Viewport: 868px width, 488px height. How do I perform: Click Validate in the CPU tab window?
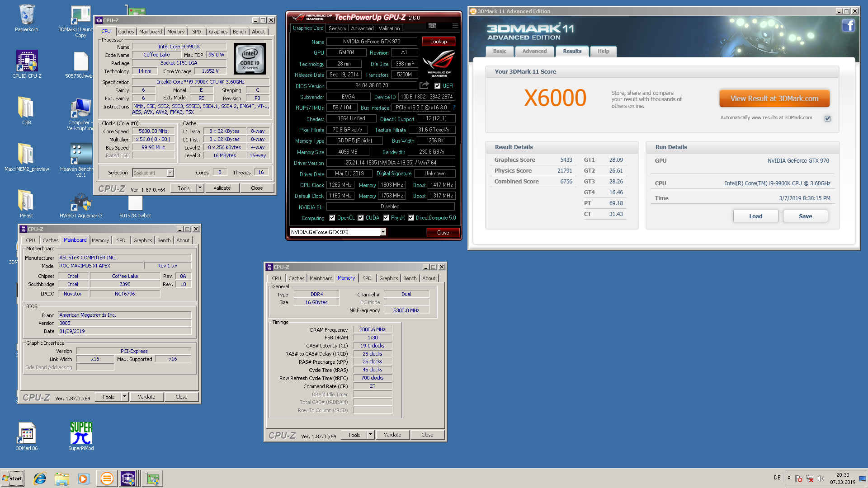tap(222, 188)
